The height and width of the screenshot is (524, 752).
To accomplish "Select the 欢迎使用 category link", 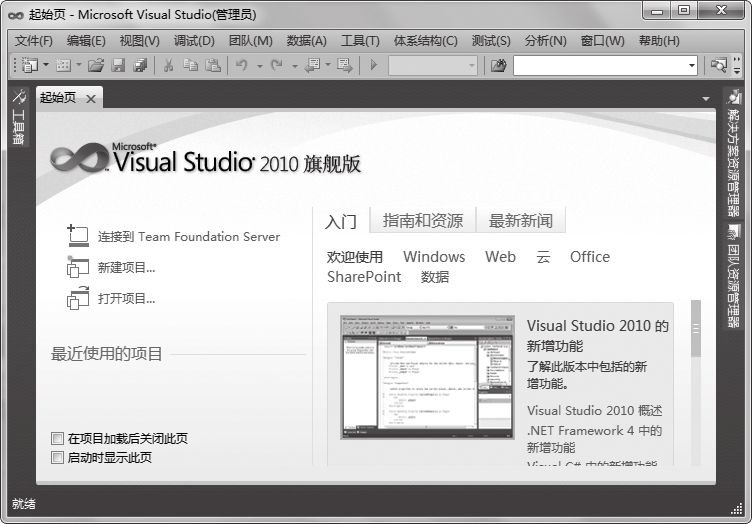I will click(x=355, y=257).
